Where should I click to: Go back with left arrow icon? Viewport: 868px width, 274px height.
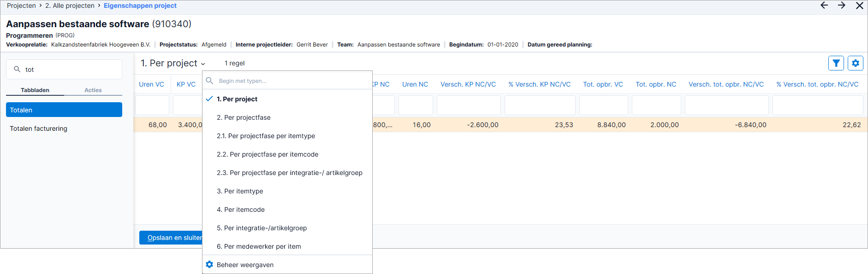click(x=824, y=6)
